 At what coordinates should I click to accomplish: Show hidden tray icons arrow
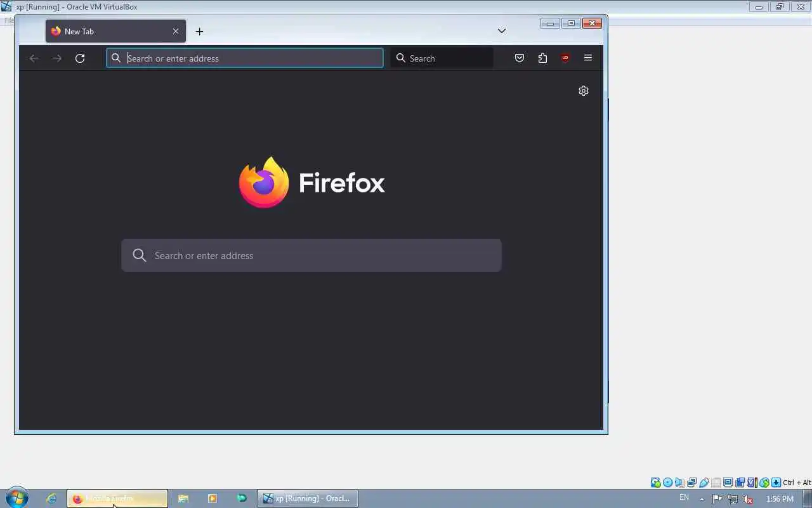(702, 498)
